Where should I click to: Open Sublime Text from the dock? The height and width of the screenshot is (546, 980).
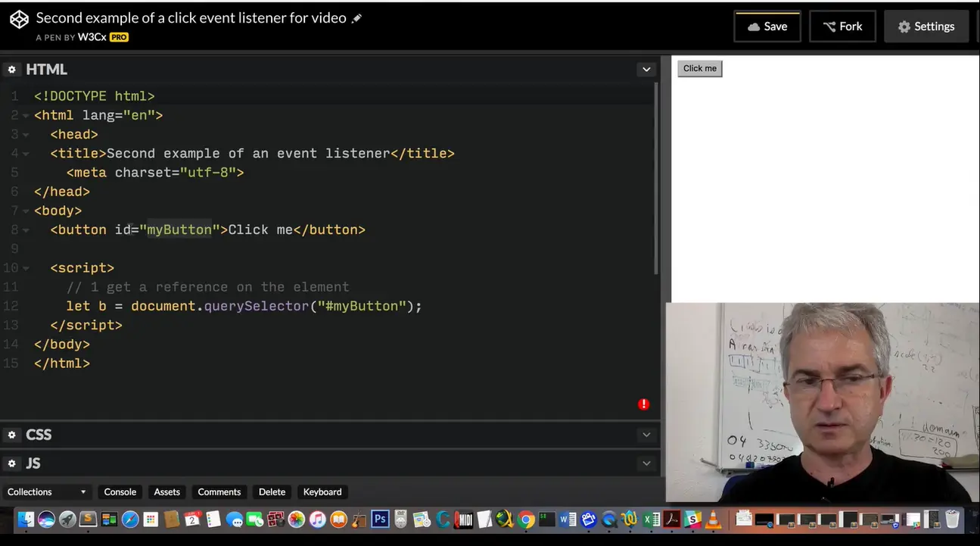coord(88,519)
